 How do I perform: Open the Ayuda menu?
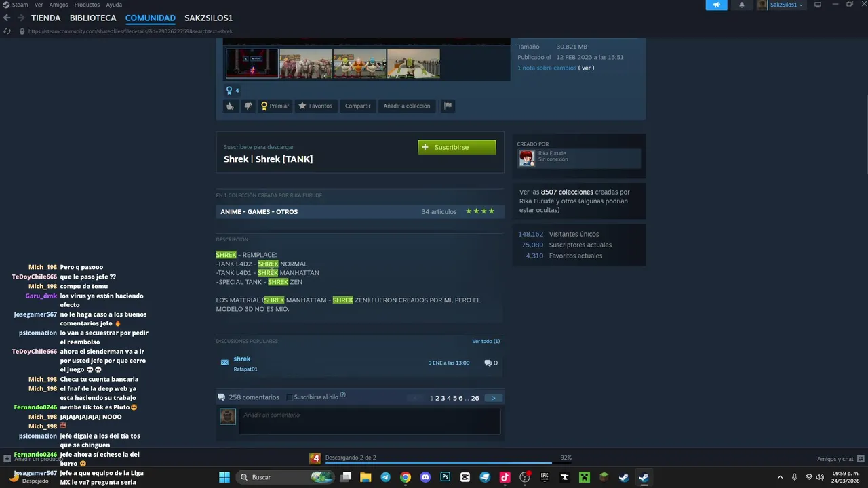(x=114, y=5)
